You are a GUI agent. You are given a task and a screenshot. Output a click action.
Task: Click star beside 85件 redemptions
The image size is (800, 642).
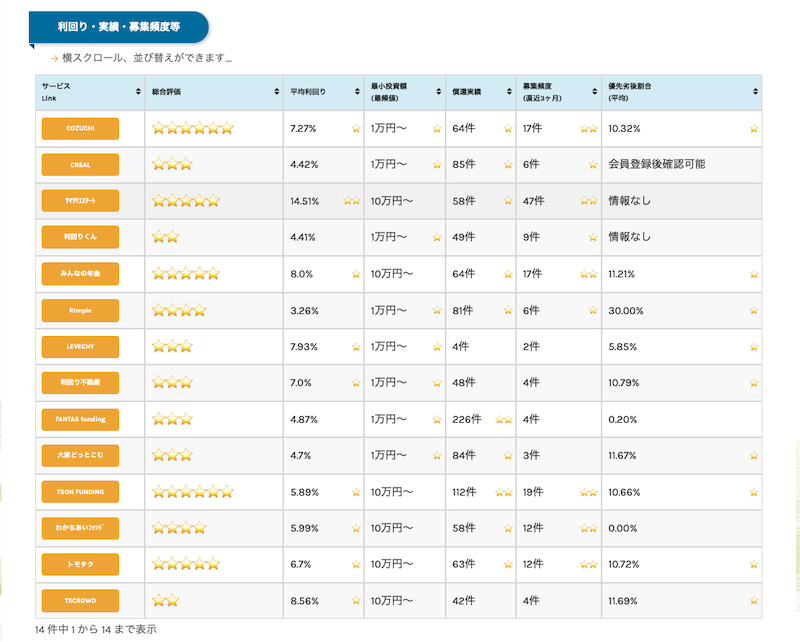[508, 165]
